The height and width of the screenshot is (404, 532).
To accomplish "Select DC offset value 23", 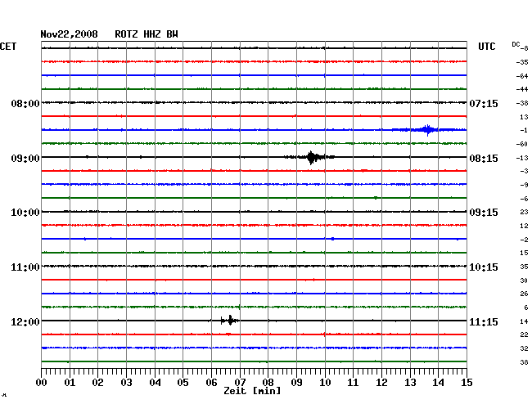I will 524,212.
